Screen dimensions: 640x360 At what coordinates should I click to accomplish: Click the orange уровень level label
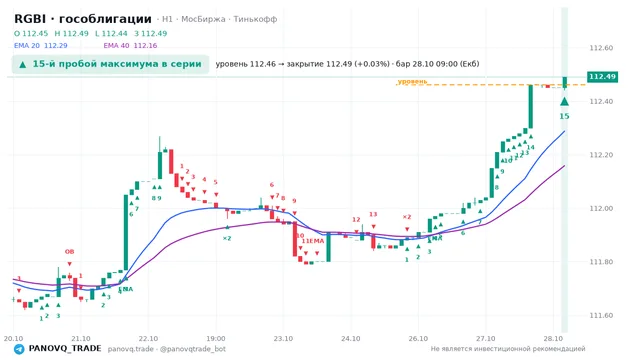click(412, 81)
